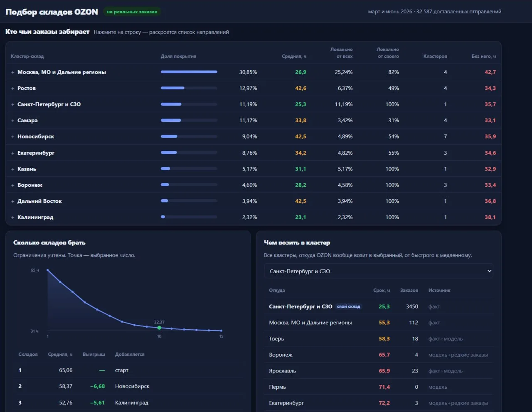Click the plus icon beside Казань
The height and width of the screenshot is (412, 532).
[x=12, y=169]
